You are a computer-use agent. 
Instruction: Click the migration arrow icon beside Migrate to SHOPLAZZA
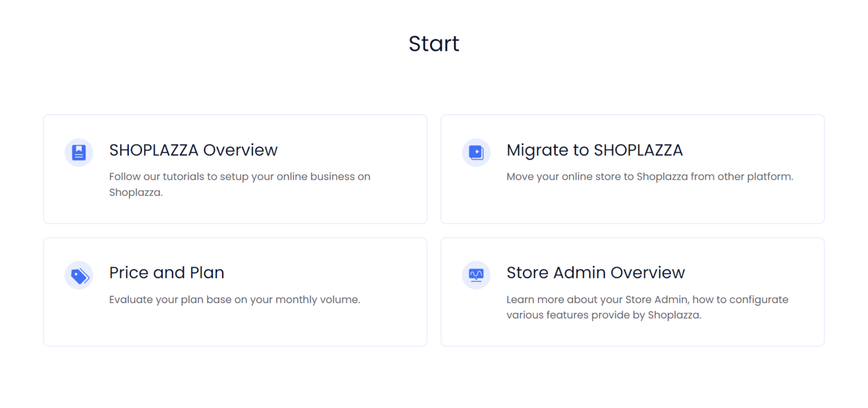coord(476,152)
